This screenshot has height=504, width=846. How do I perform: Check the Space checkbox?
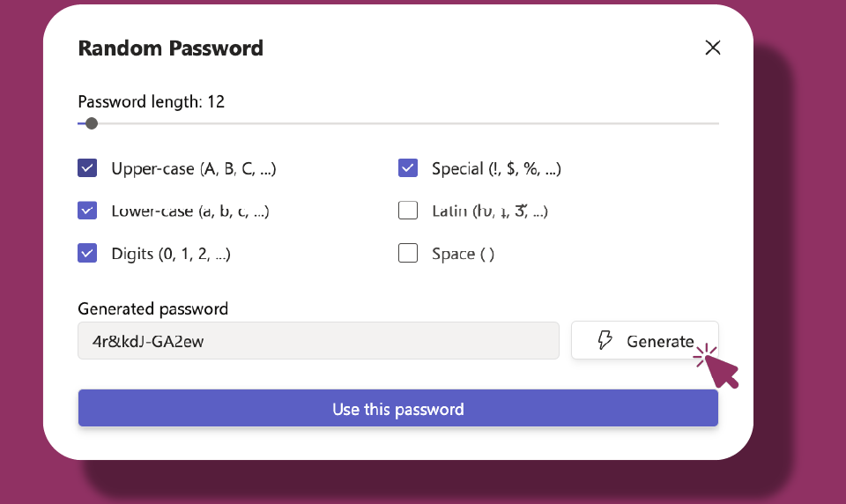(x=408, y=253)
